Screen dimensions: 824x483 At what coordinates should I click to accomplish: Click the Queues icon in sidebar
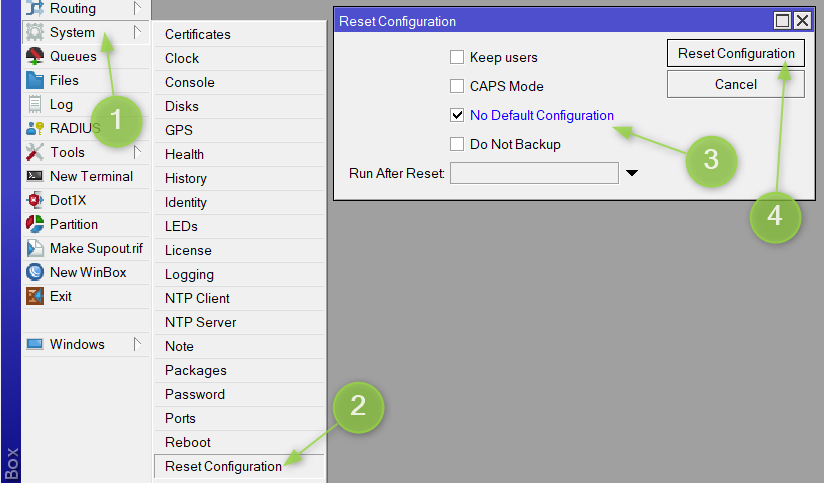[35, 57]
